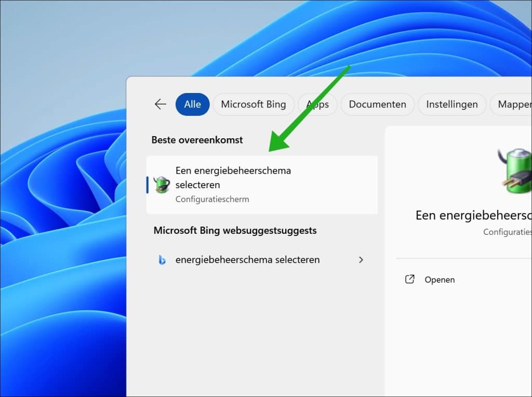Open the Documenten filter tab
Image resolution: width=532 pixels, height=397 pixels.
click(x=377, y=104)
